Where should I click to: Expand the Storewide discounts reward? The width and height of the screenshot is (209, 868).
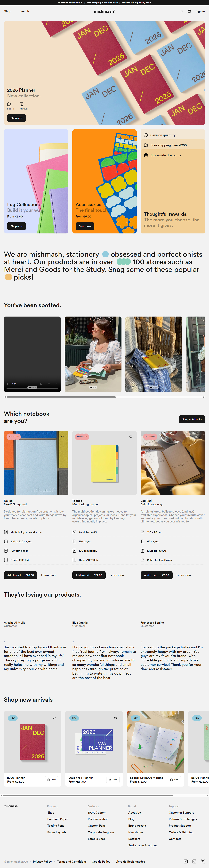point(173,155)
